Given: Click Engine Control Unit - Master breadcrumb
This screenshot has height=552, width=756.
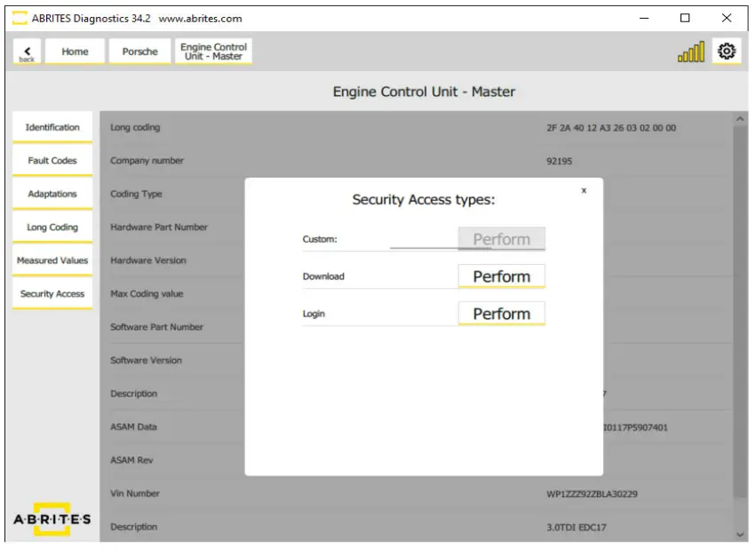Looking at the screenshot, I should (x=213, y=52).
